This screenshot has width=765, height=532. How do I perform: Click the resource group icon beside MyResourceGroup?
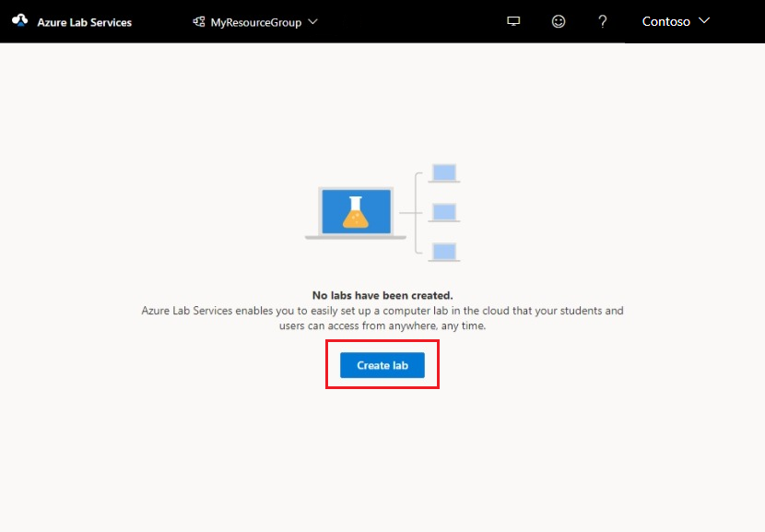tap(197, 20)
